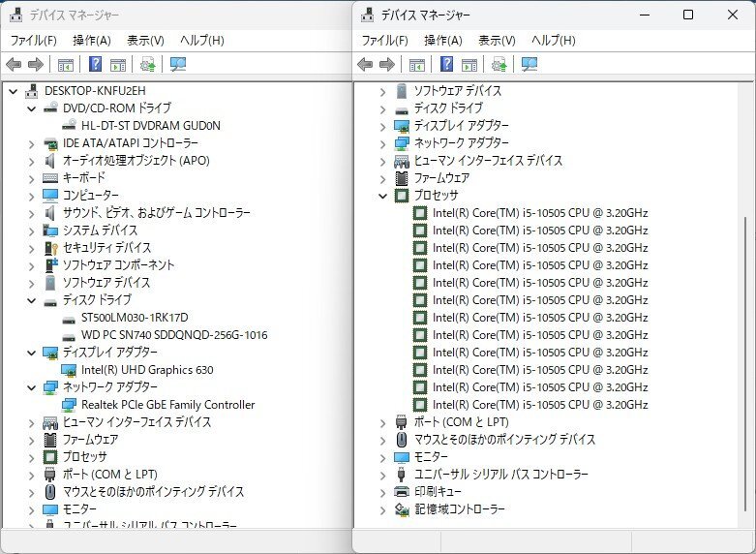Image resolution: width=756 pixels, height=554 pixels.
Task: Click console tree icon in left toolbar
Action: pyautogui.click(x=66, y=65)
